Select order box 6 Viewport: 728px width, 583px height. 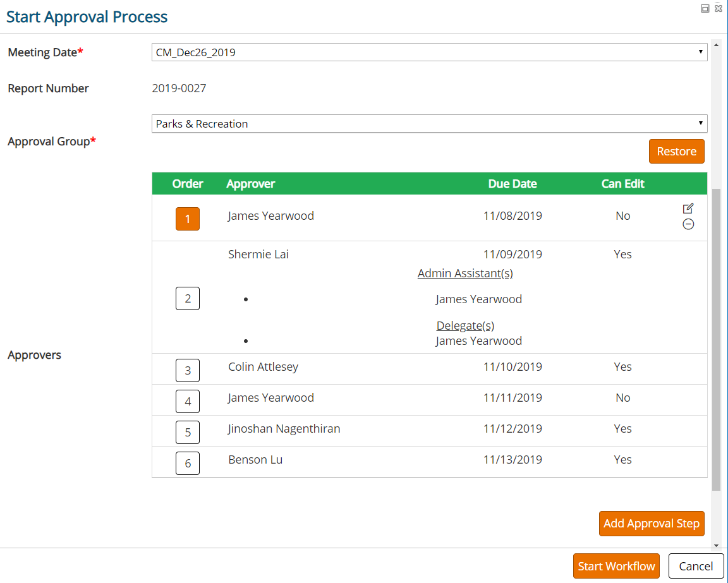coord(188,463)
